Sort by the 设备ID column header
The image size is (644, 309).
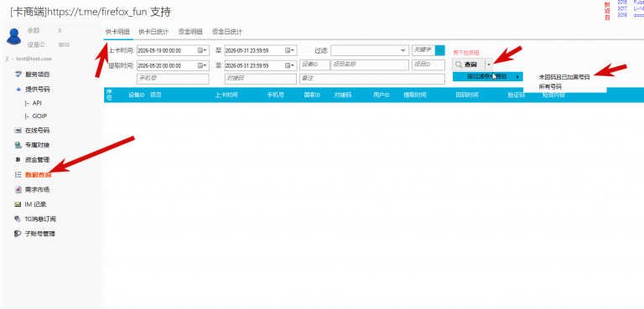136,95
